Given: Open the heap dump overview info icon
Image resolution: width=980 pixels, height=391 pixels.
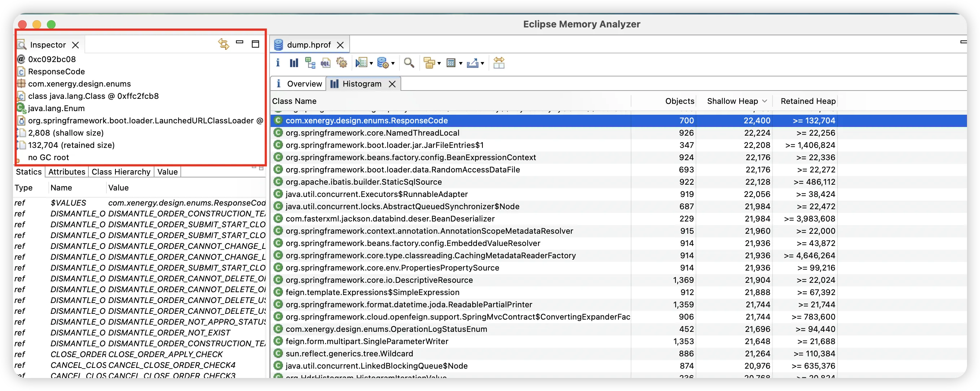Looking at the screenshot, I should pyautogui.click(x=278, y=63).
